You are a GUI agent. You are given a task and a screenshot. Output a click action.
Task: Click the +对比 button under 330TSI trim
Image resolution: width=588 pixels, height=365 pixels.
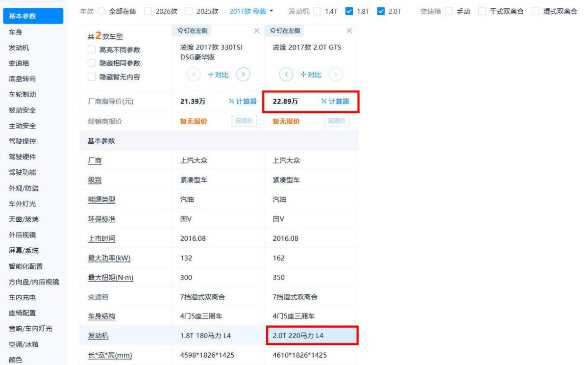coord(219,74)
